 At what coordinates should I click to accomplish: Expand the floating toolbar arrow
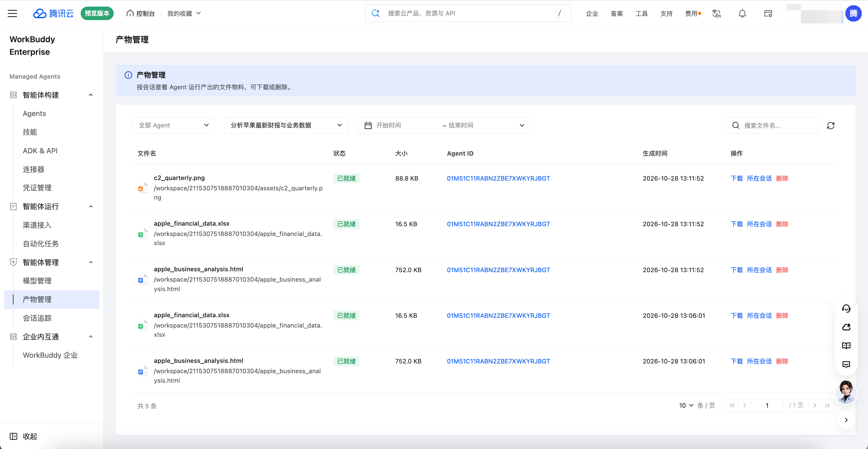click(x=846, y=420)
